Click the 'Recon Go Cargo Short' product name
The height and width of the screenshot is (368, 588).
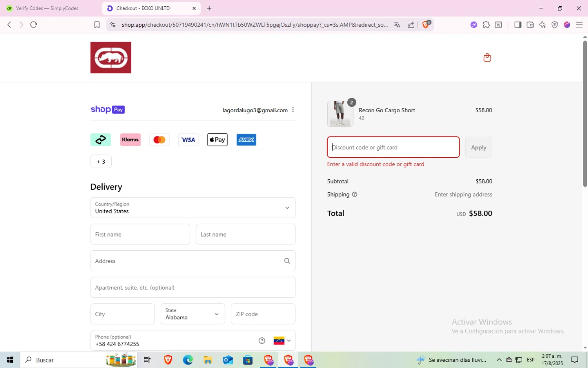coord(387,110)
